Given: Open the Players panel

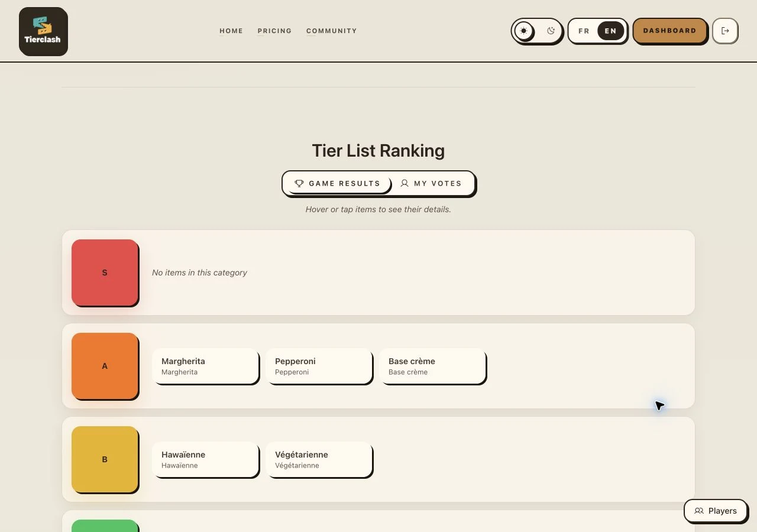Looking at the screenshot, I should click(716, 511).
